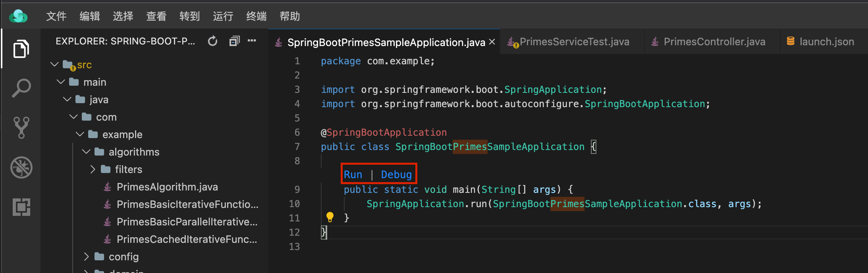The height and width of the screenshot is (273, 868).
Task: Close the SpringBootPrimesSampleApplication.java tab
Action: 492,42
